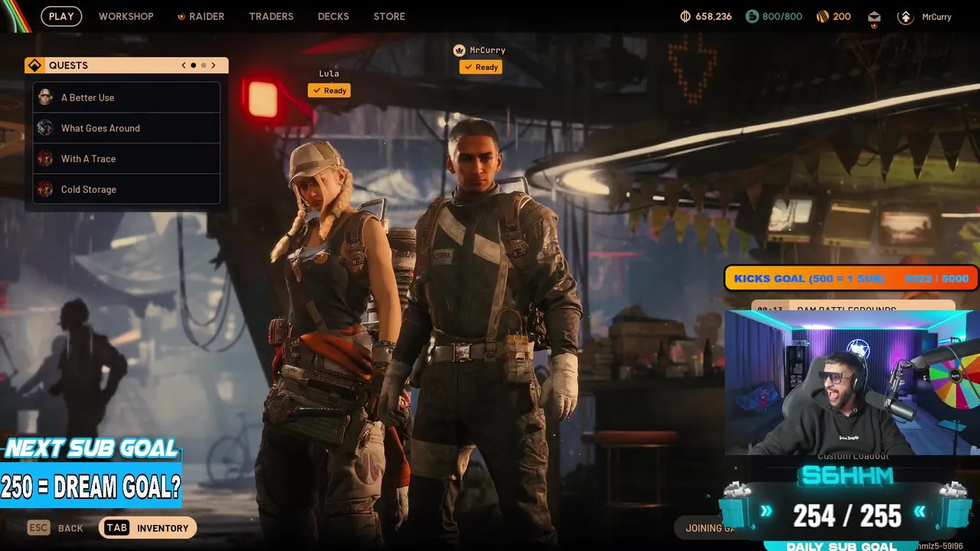Click the KICKS GOAL progress bar
This screenshot has height=551, width=980.
(851, 279)
